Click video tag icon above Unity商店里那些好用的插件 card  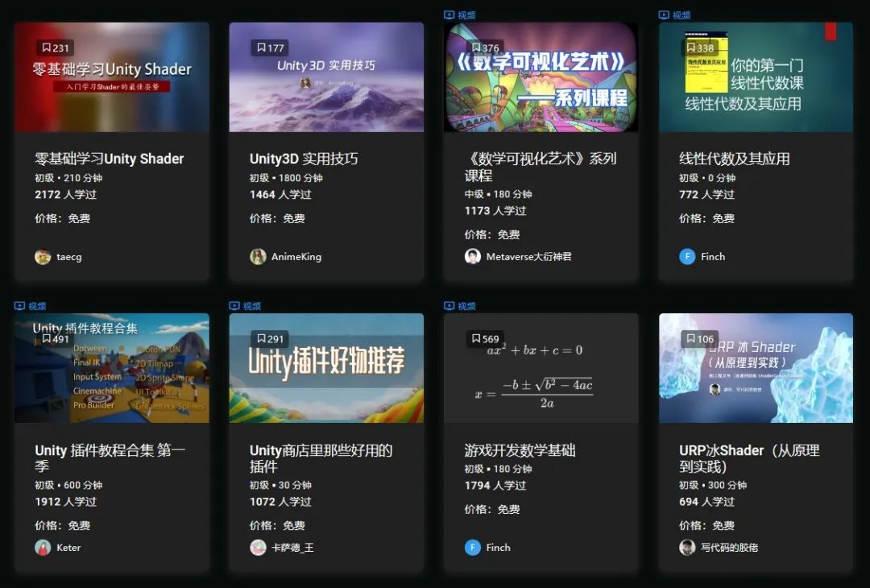click(234, 305)
